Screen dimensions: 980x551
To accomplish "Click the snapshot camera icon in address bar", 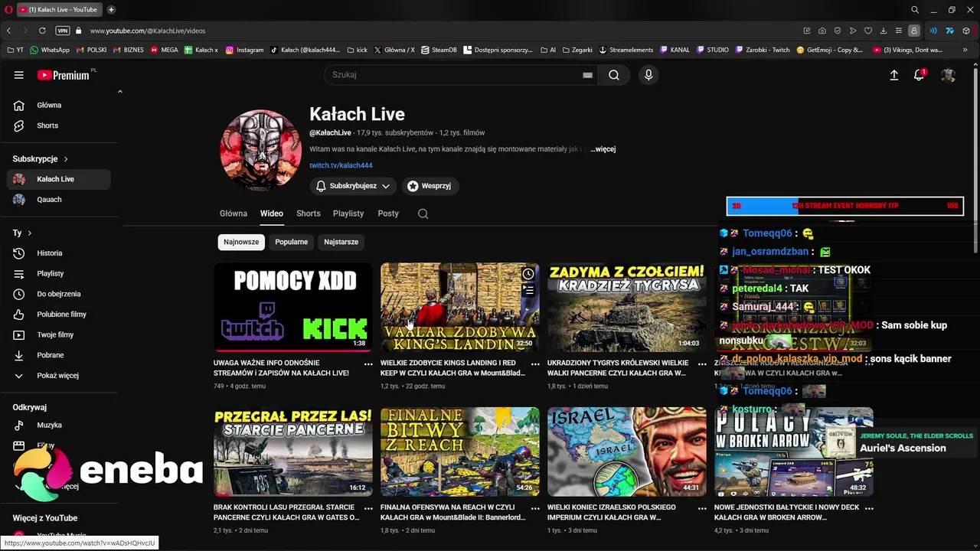I will (822, 31).
